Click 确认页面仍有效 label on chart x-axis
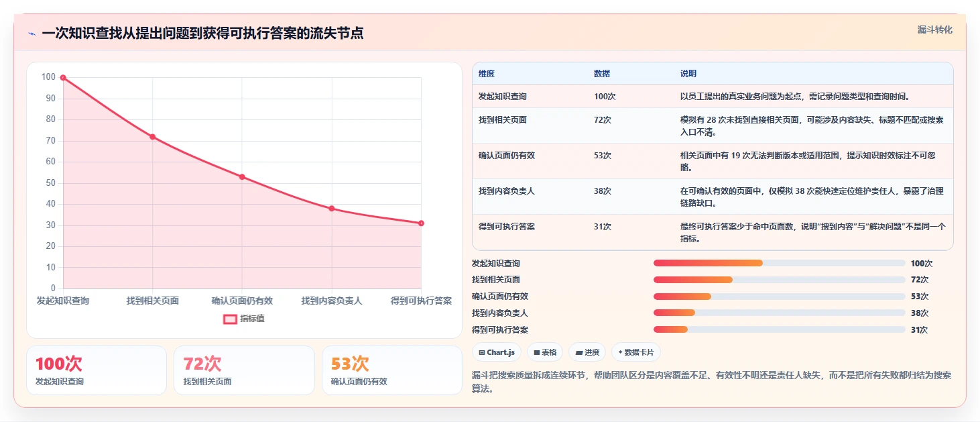 (x=242, y=301)
